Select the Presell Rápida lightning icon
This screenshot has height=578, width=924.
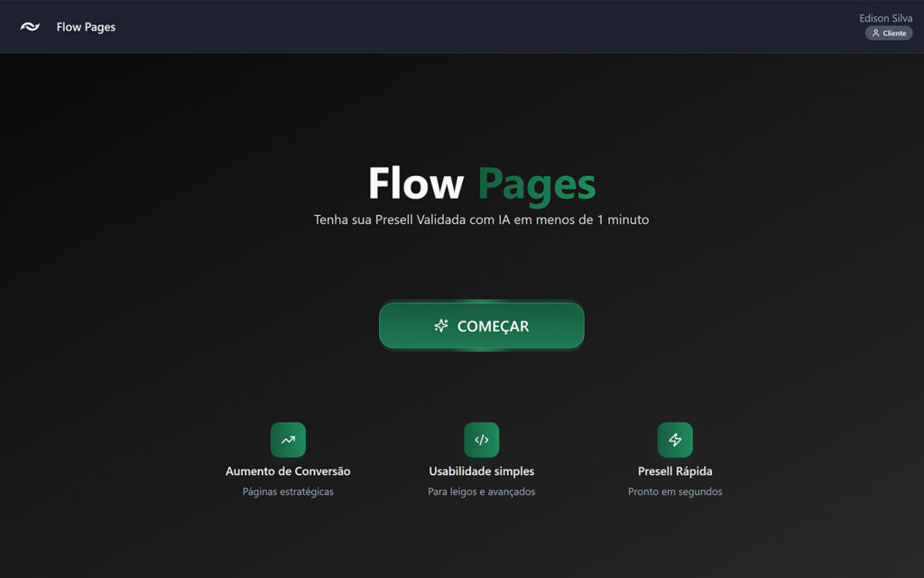click(675, 440)
